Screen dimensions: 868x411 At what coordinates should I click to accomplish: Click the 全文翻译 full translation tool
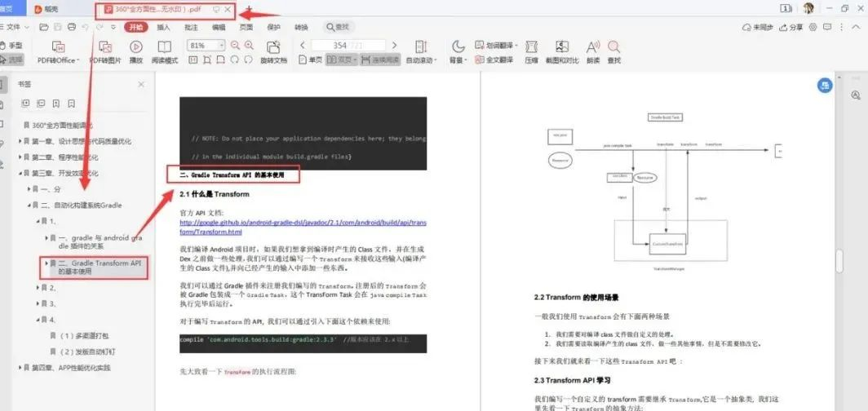tap(494, 60)
